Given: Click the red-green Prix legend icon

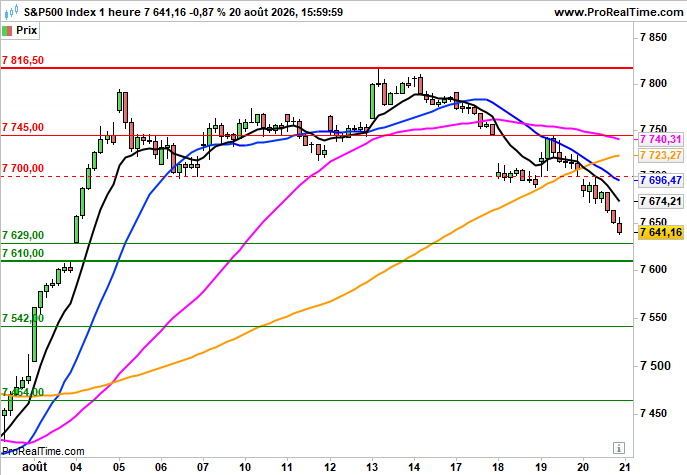Looking at the screenshot, I should (x=7, y=31).
